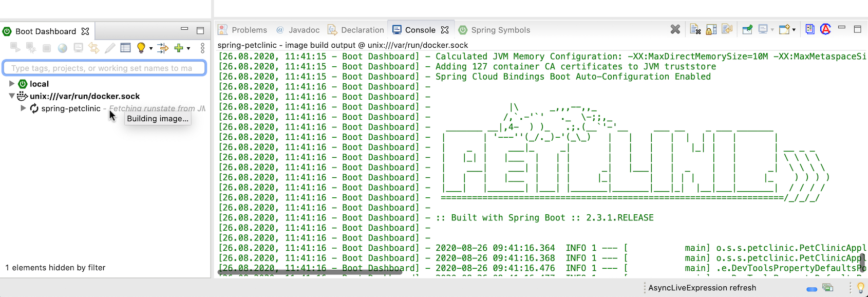
Task: Toggle Word Wrap in console toolbar
Action: click(x=727, y=29)
